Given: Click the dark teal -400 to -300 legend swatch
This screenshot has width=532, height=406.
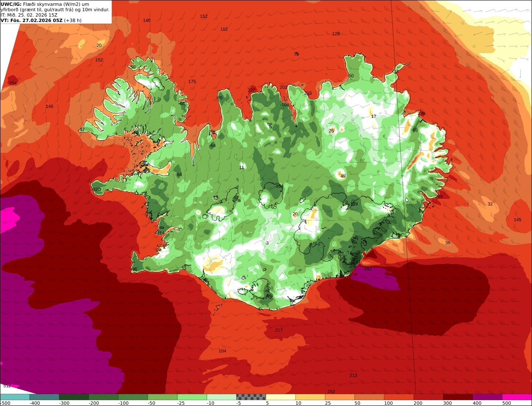Looking at the screenshot, I should point(44,397).
